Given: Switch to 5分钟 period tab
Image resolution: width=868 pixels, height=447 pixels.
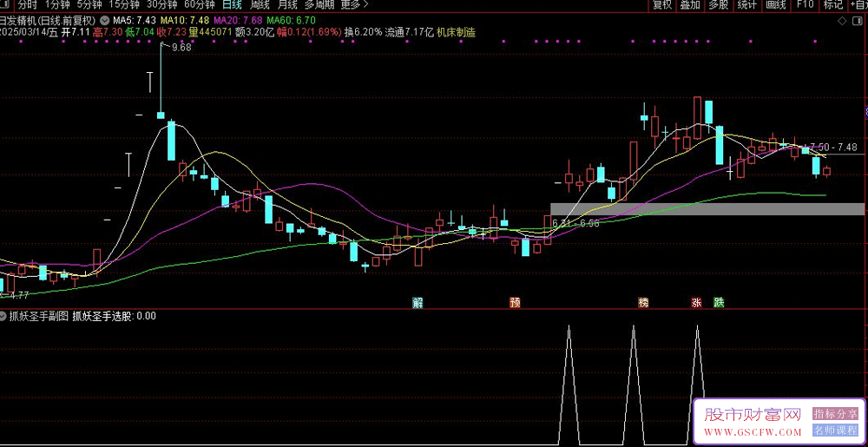Looking at the screenshot, I should coord(89,5).
